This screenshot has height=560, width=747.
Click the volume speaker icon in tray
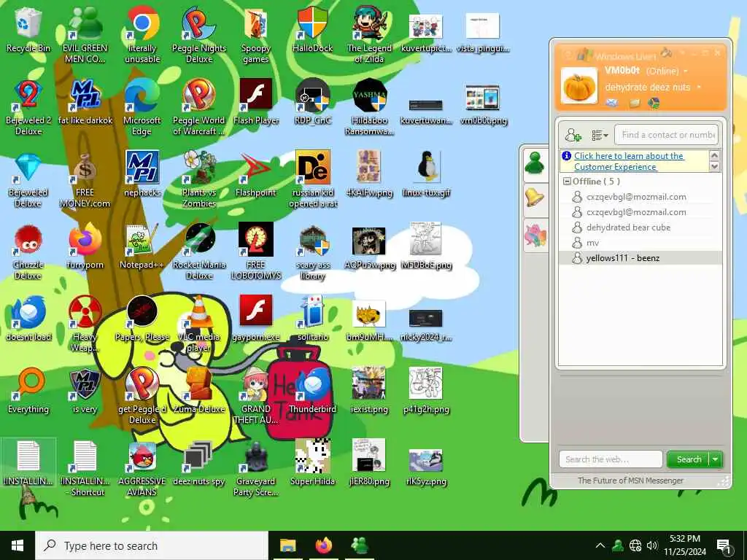tap(651, 545)
